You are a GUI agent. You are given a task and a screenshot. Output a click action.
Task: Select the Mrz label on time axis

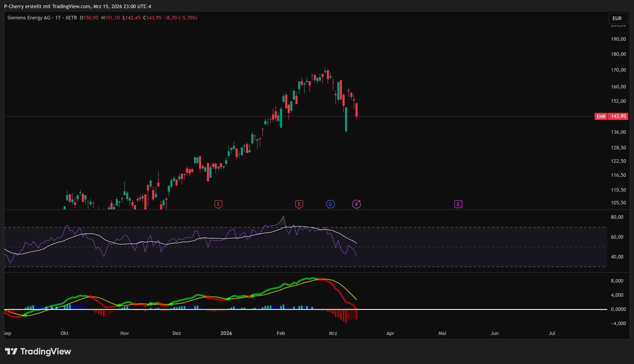(333, 333)
